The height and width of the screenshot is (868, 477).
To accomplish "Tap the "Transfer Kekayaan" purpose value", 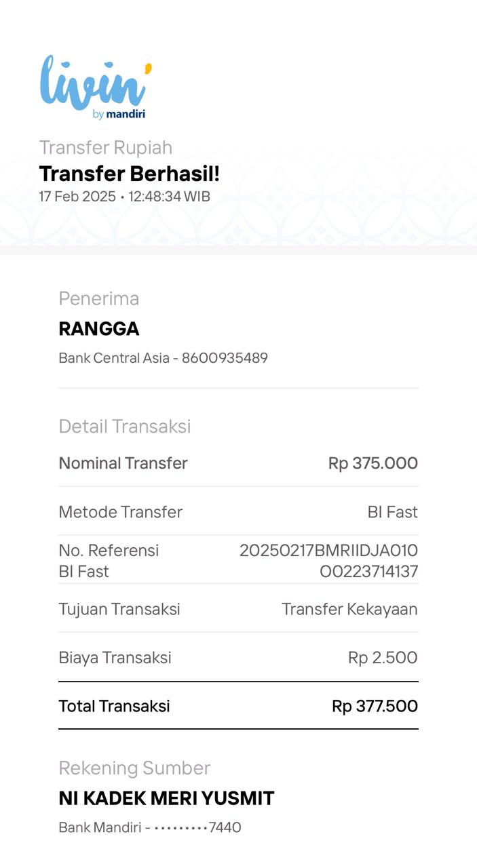I will pyautogui.click(x=349, y=609).
